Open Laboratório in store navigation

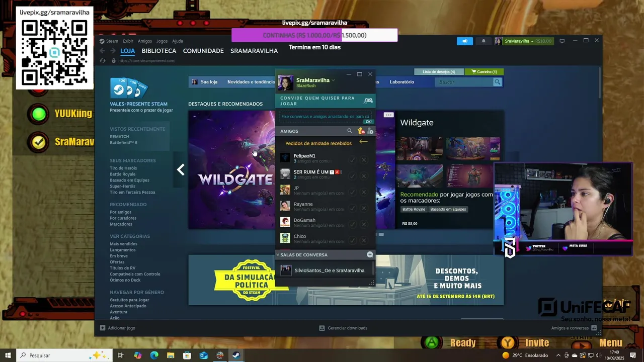tap(402, 82)
